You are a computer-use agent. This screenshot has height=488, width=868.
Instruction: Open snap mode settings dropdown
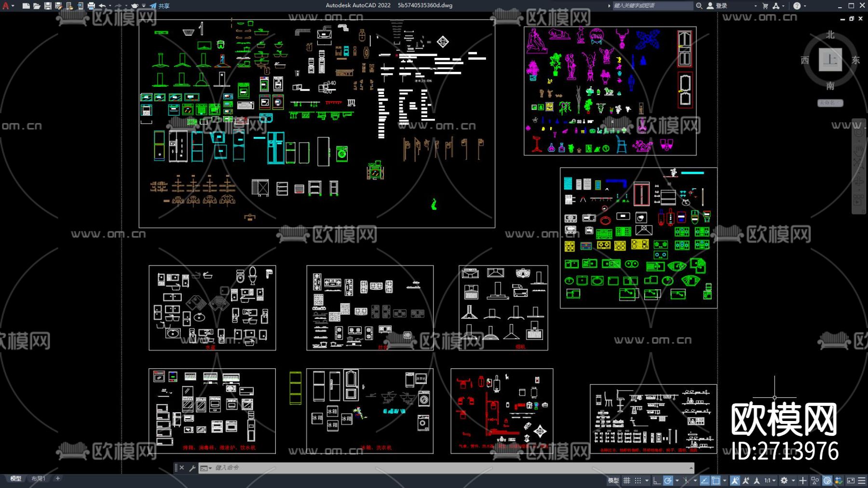(647, 480)
